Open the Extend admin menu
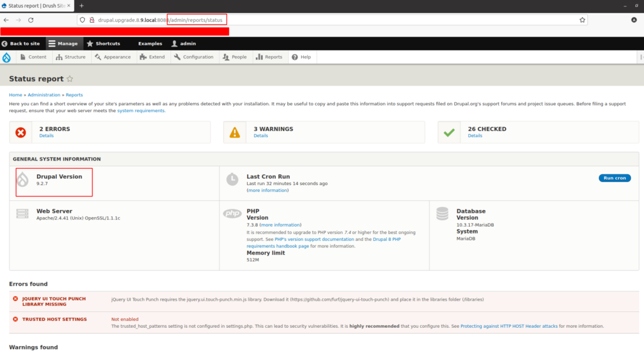Image resolution: width=644 pixels, height=353 pixels. coord(152,57)
